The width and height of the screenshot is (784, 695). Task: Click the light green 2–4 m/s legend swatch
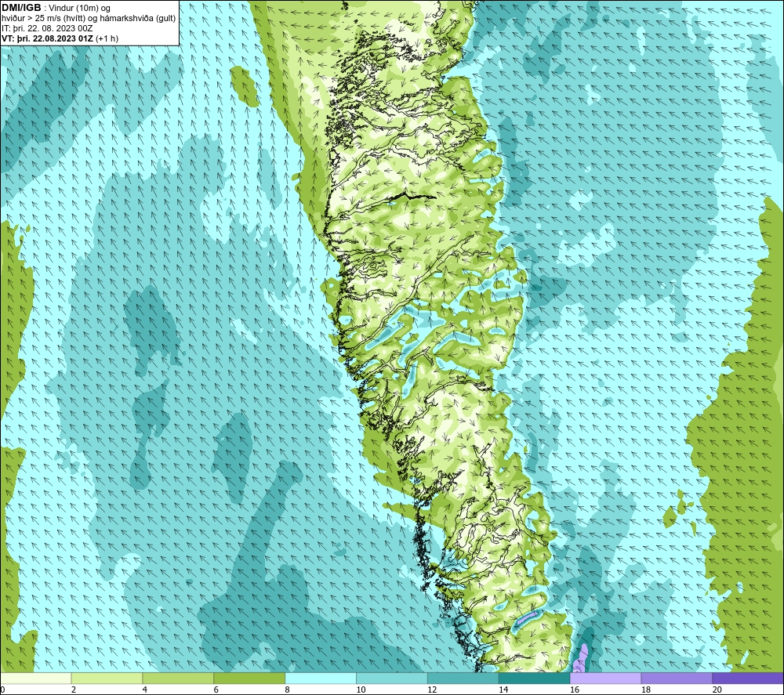(x=107, y=678)
